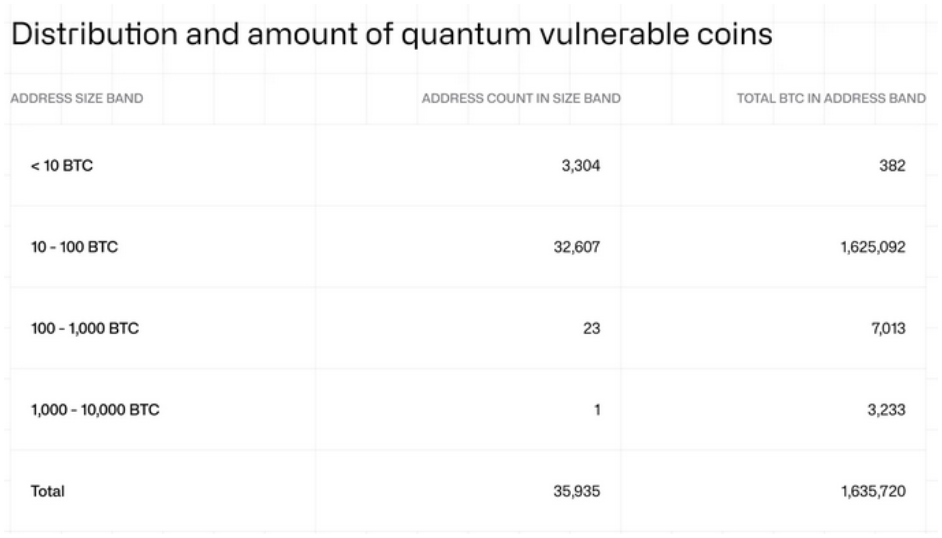Image resolution: width=942 pixels, height=538 pixels.
Task: Click Address Count in Size Band header
Action: coord(521,98)
